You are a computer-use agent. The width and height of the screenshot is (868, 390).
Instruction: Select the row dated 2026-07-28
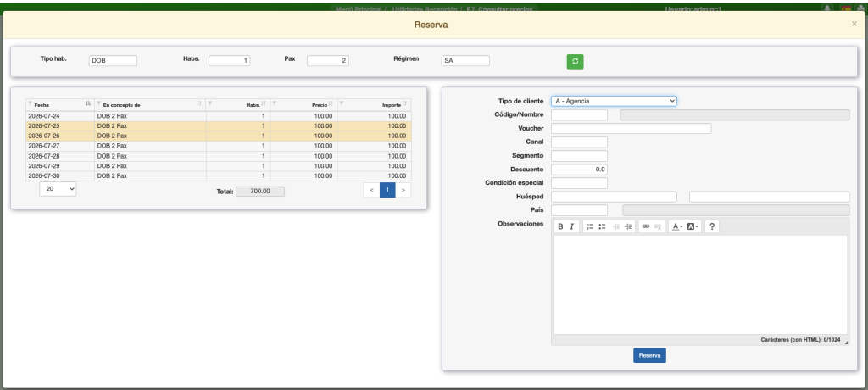coord(219,156)
